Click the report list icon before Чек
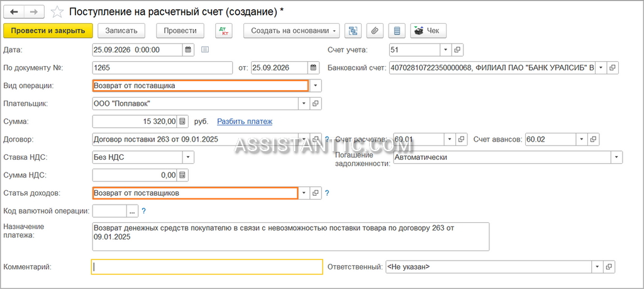The height and width of the screenshot is (289, 644). pos(397,31)
